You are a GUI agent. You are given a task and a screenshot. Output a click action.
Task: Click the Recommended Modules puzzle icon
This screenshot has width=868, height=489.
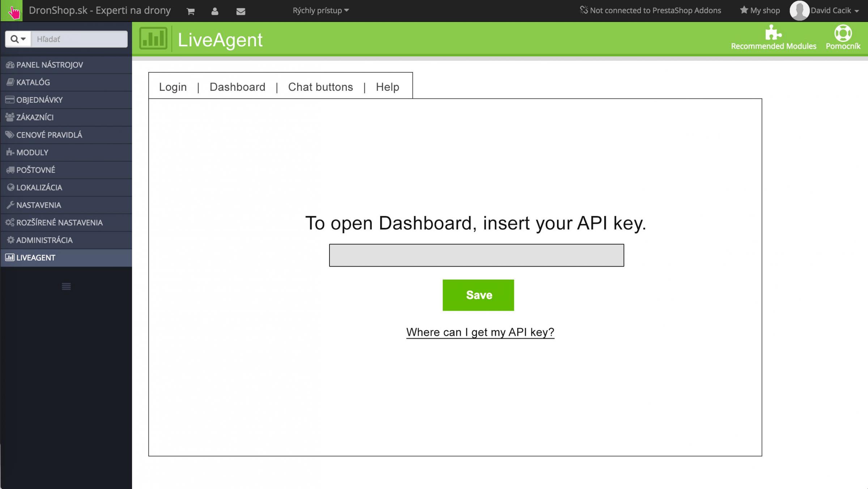pyautogui.click(x=773, y=33)
